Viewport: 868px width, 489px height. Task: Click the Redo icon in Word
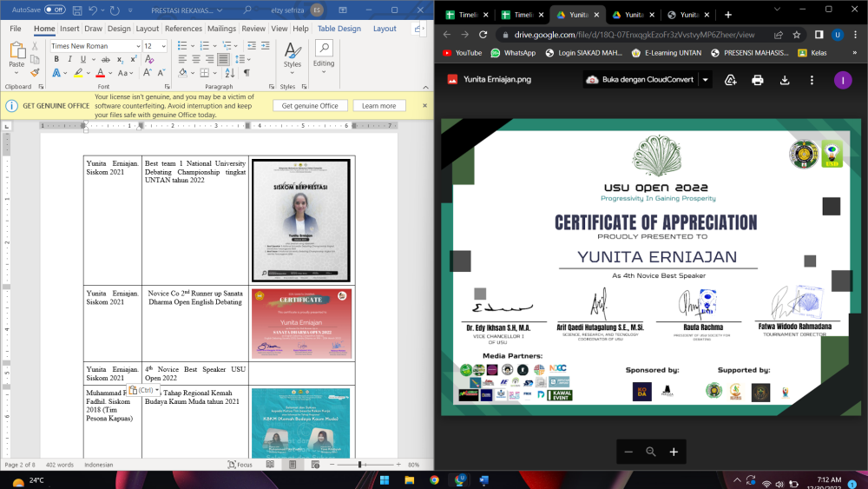pyautogui.click(x=115, y=10)
